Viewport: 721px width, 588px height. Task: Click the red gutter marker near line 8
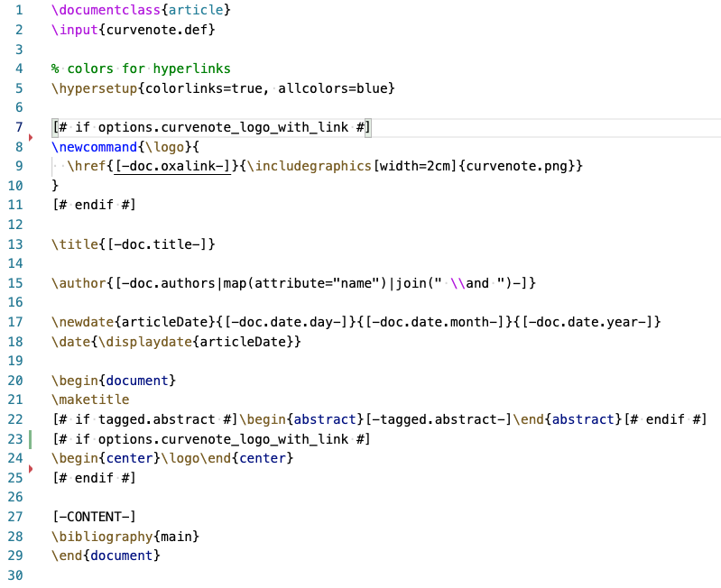pos(32,137)
